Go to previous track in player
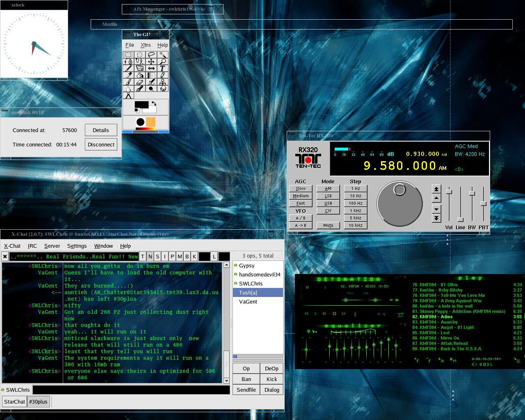The width and height of the screenshot is (525, 420). tap(306, 313)
